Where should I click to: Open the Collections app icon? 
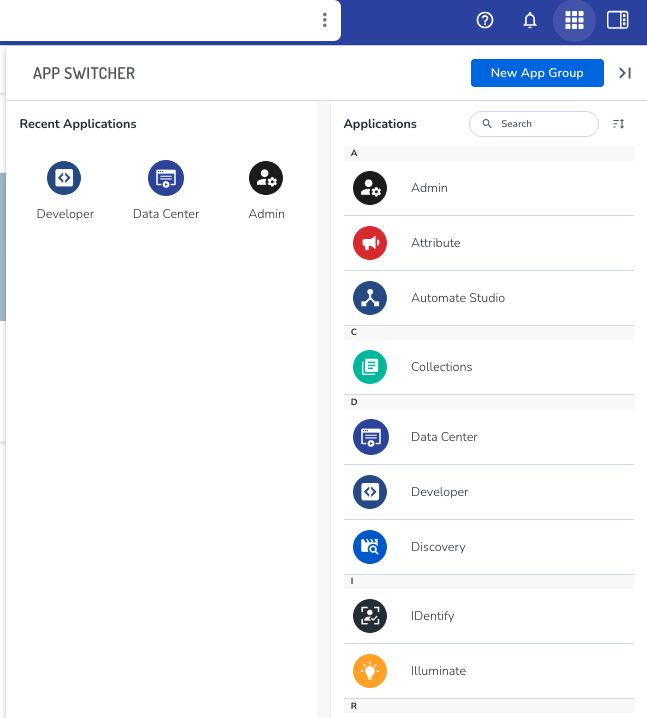(x=370, y=367)
